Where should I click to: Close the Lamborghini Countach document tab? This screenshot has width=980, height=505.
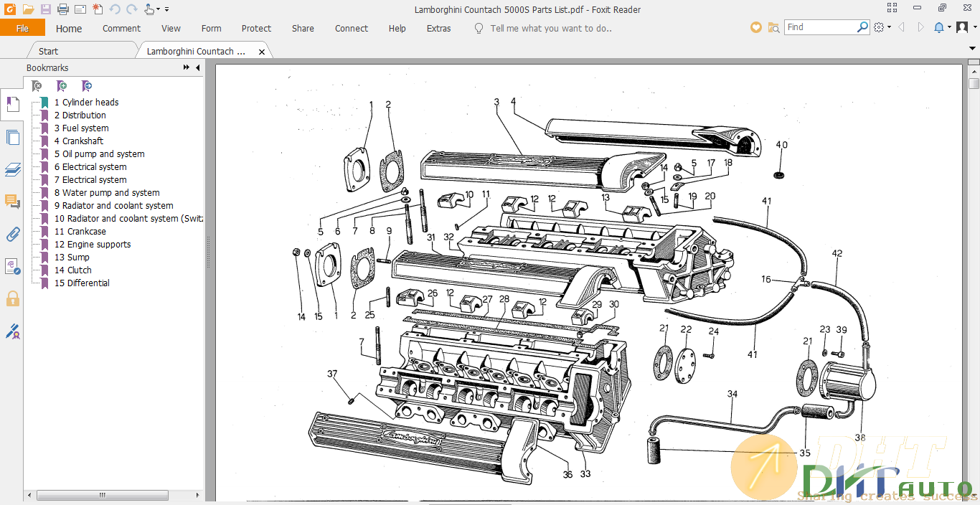pos(262,52)
